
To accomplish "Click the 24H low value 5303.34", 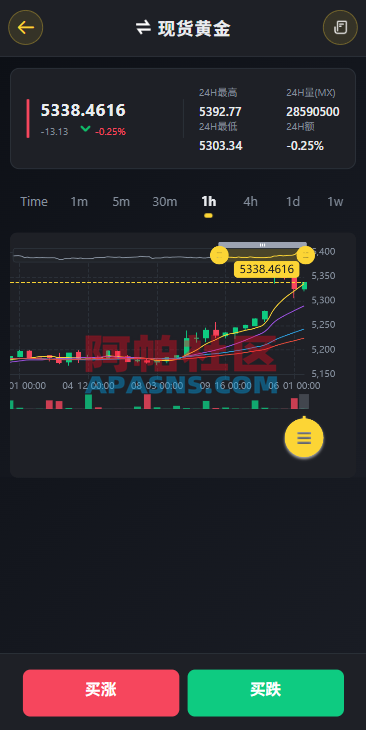I will tap(221, 146).
